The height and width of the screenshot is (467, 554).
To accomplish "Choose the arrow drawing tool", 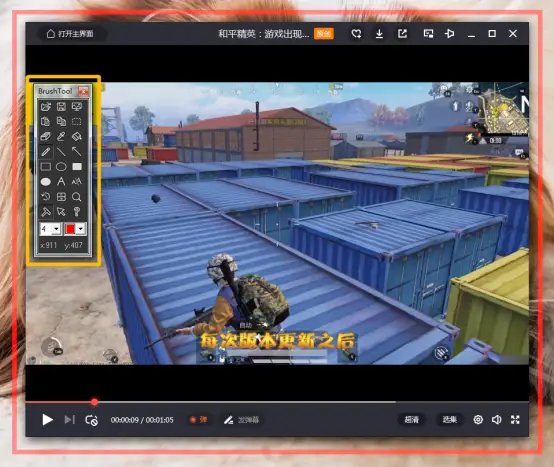I will point(77,152).
